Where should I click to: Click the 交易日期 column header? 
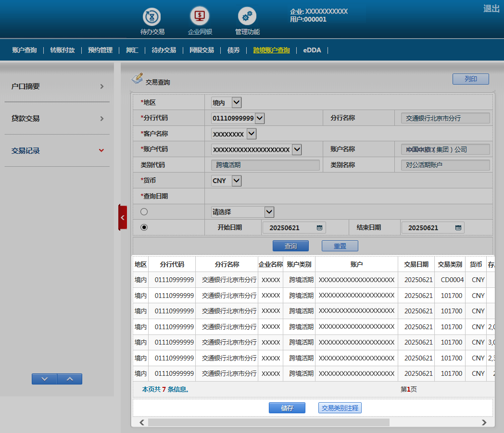coord(416,264)
